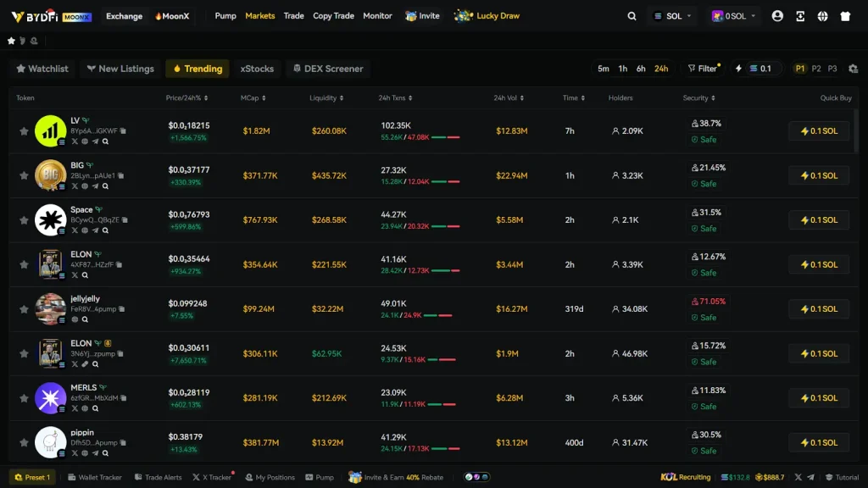Image resolution: width=868 pixels, height=488 pixels.
Task: Click the X (Twitter) icon for LV token
Action: [75, 141]
